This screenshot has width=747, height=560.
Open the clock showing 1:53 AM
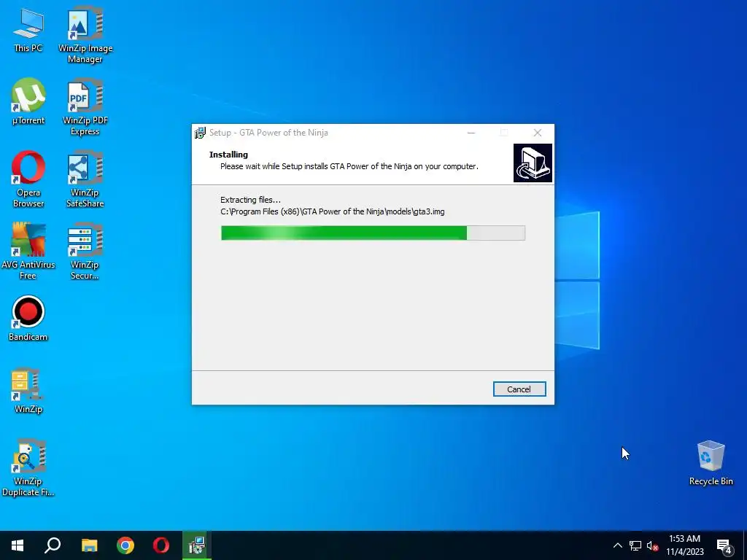coord(684,545)
